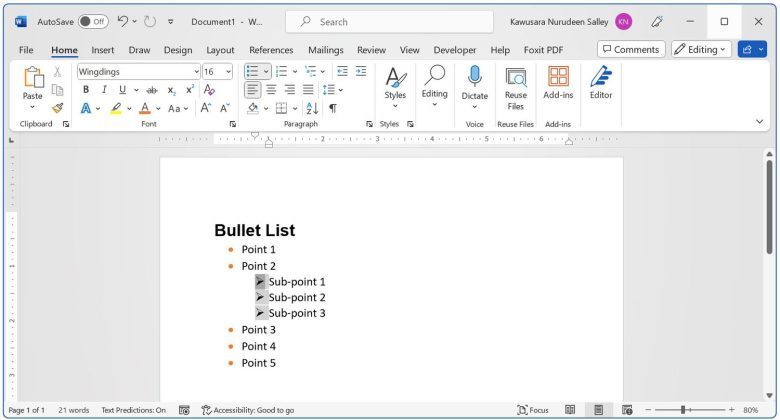Switch to the Layout tab
This screenshot has height=420, width=780.
coord(220,50)
